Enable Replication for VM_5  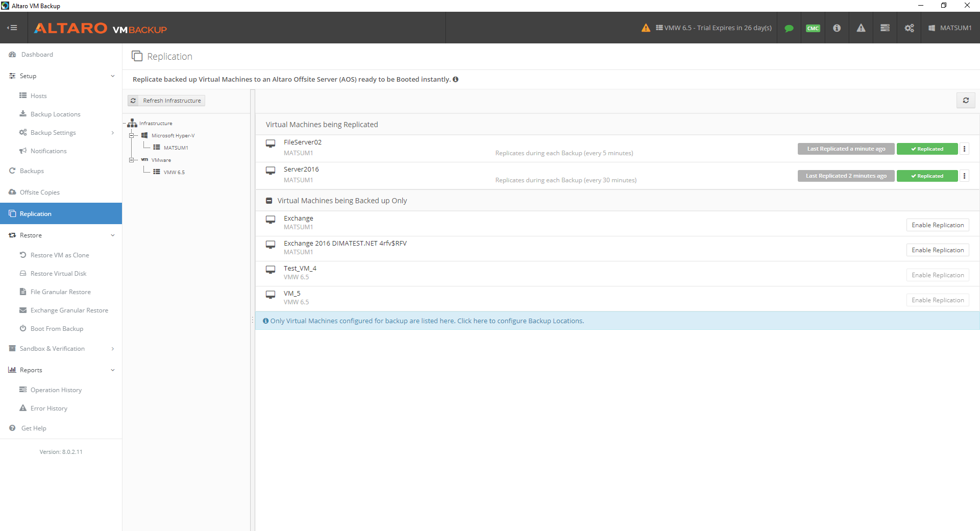tap(938, 300)
